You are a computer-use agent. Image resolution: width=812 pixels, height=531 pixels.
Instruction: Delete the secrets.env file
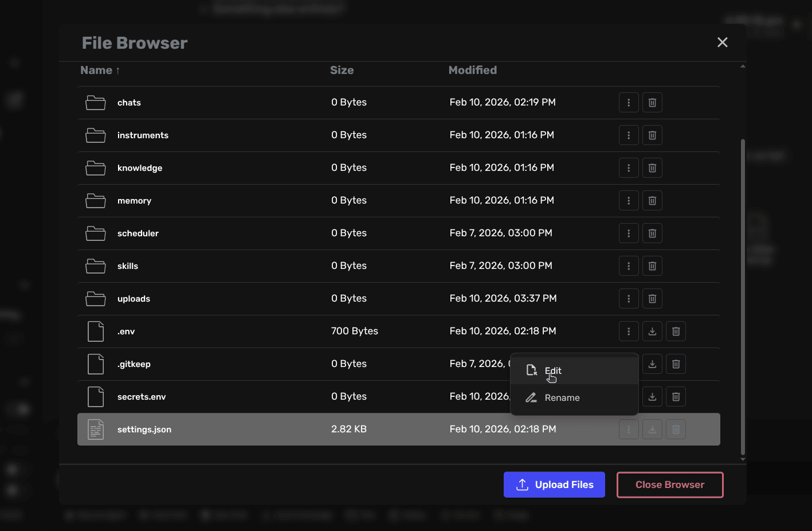click(676, 397)
